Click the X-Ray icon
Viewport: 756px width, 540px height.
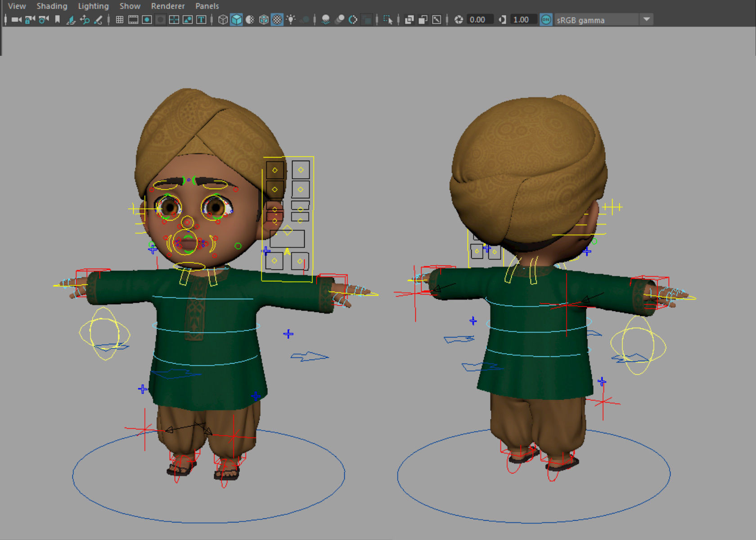(409, 19)
